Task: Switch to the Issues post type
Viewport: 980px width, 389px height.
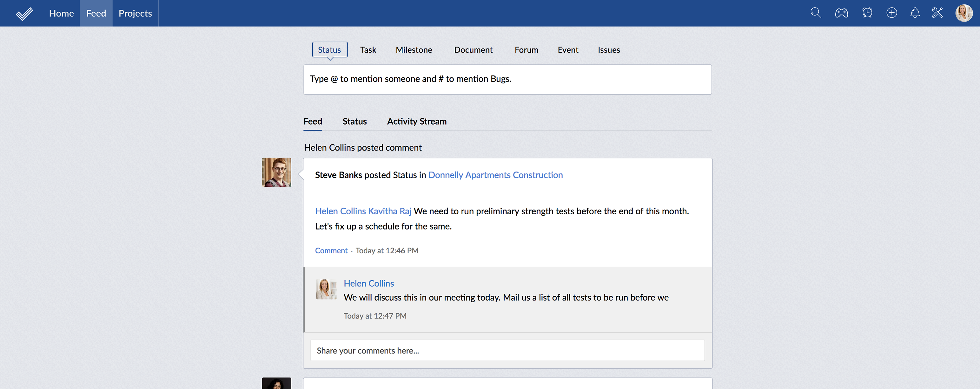Action: point(609,50)
